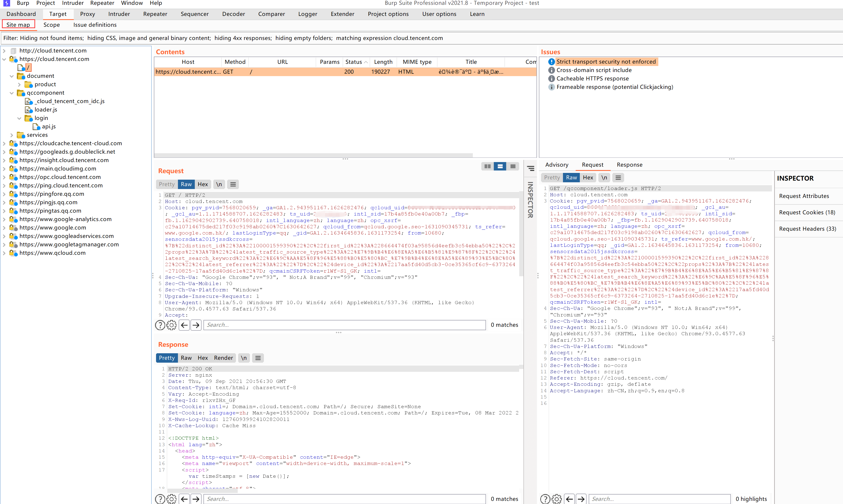Image resolution: width=843 pixels, height=504 pixels.
Task: Expand the services folder
Action: point(12,135)
